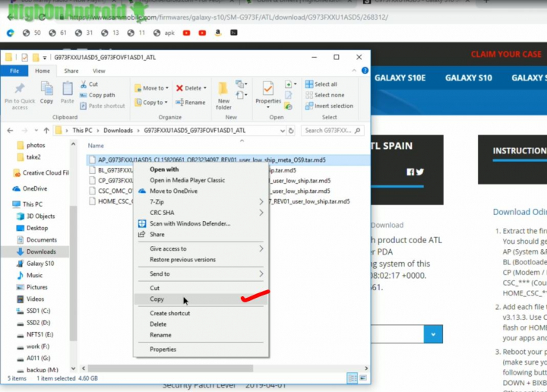Click Explorer back navigation arrow
The image size is (547, 392).
coord(10,131)
